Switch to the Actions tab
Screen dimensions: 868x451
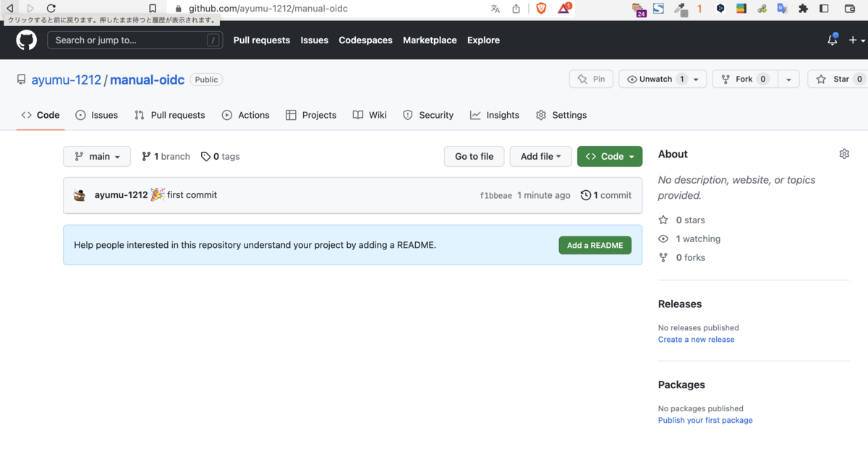point(253,115)
